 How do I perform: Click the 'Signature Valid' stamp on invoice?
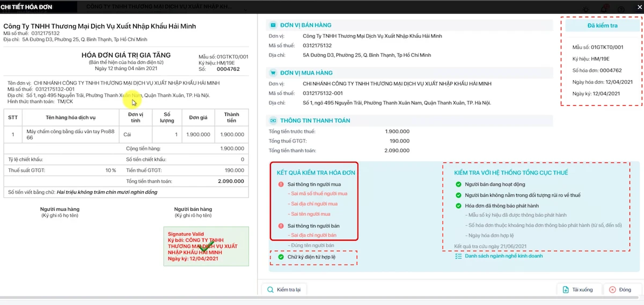pos(207,247)
